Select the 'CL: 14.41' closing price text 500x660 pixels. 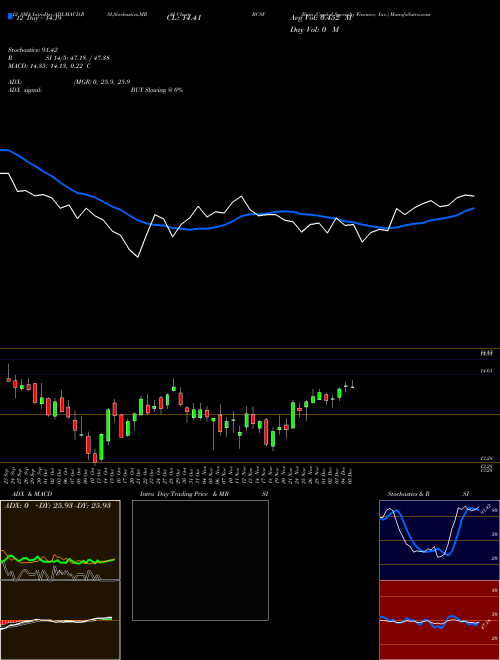pyautogui.click(x=184, y=18)
